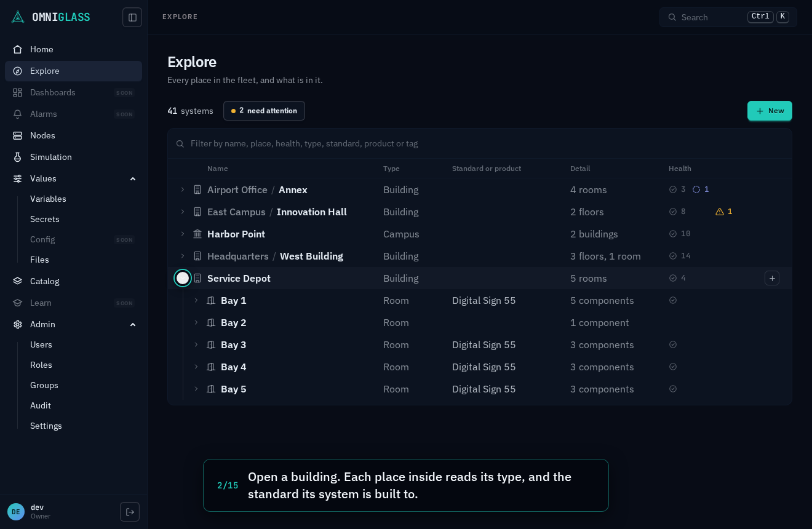Select the Bay 4 row name

point(234,367)
